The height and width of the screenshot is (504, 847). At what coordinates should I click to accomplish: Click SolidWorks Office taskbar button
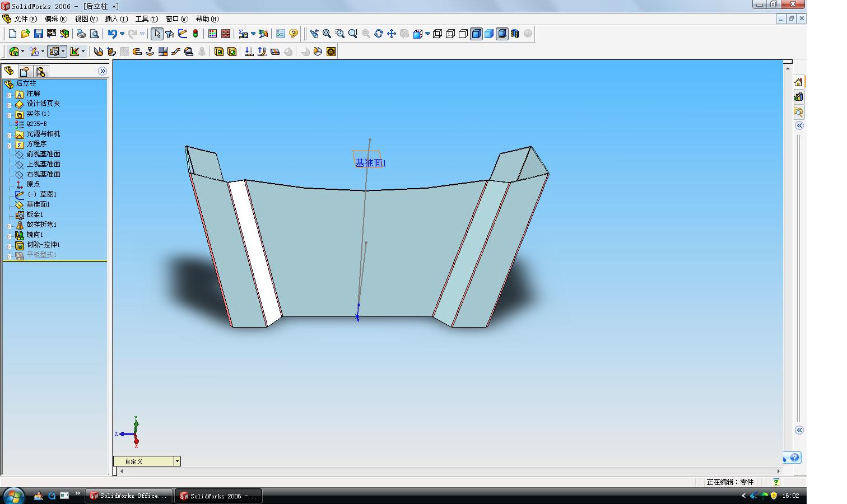pyautogui.click(x=128, y=496)
